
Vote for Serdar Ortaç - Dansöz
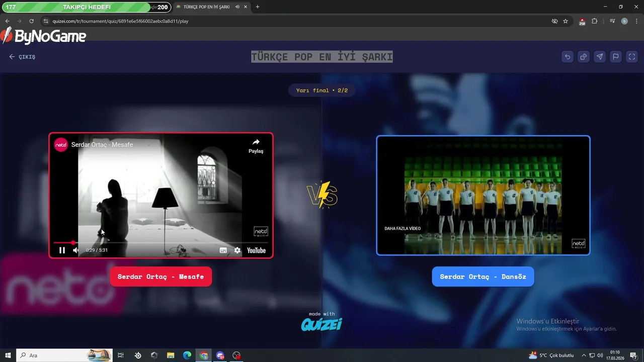coord(483,277)
